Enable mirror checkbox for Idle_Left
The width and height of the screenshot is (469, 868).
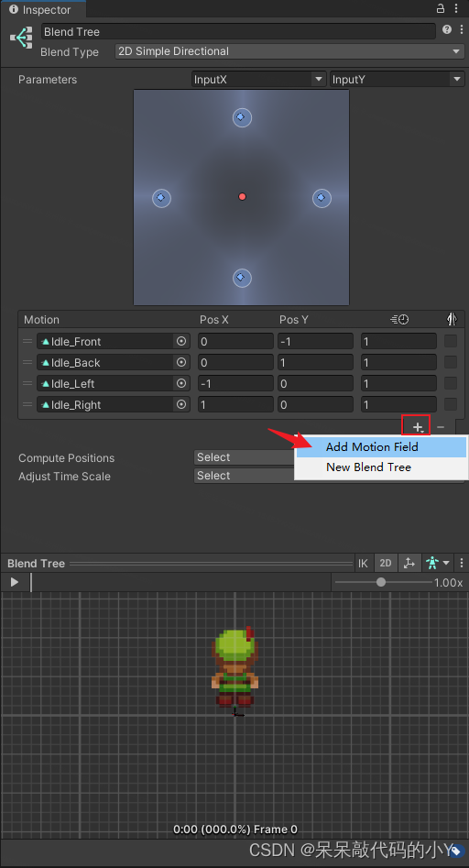451,383
